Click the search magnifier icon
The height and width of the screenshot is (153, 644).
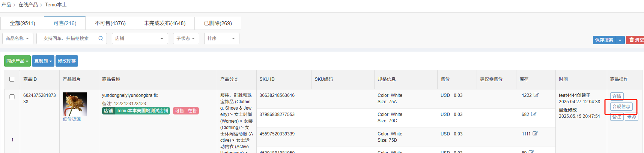tap(101, 38)
